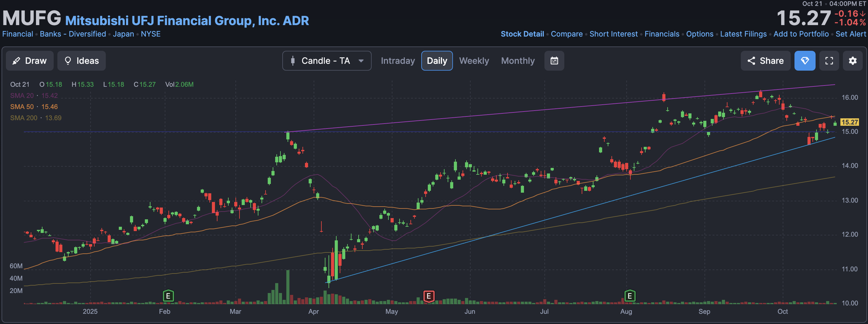868x324 pixels.
Task: Click the Vol 2.06M readout
Action: (x=179, y=85)
